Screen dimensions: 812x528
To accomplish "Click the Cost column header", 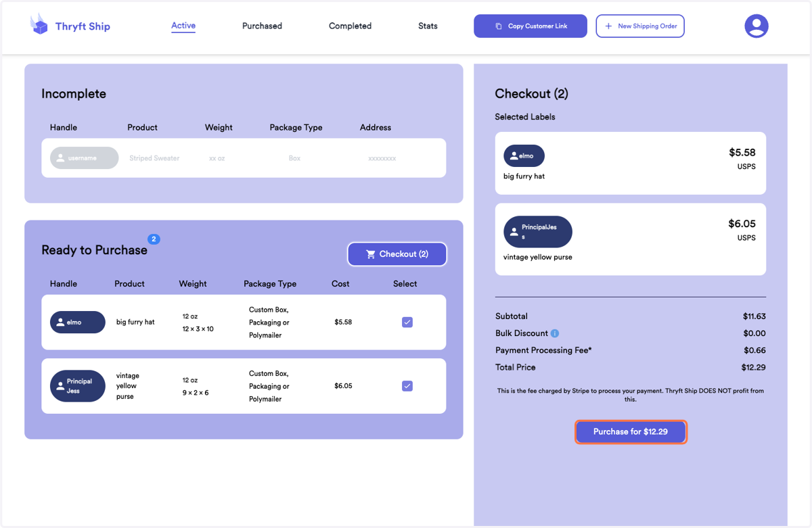I will [340, 284].
